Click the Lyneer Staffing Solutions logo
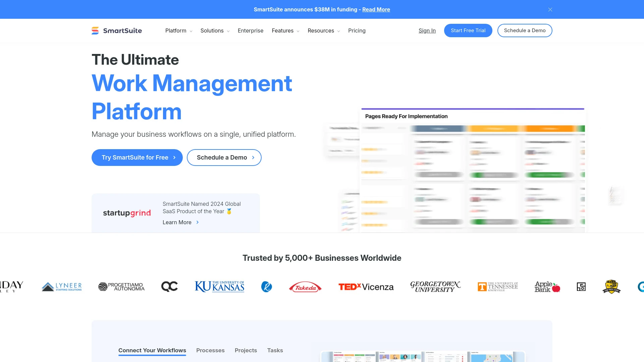Screen dimensions: 644x362 61,287
